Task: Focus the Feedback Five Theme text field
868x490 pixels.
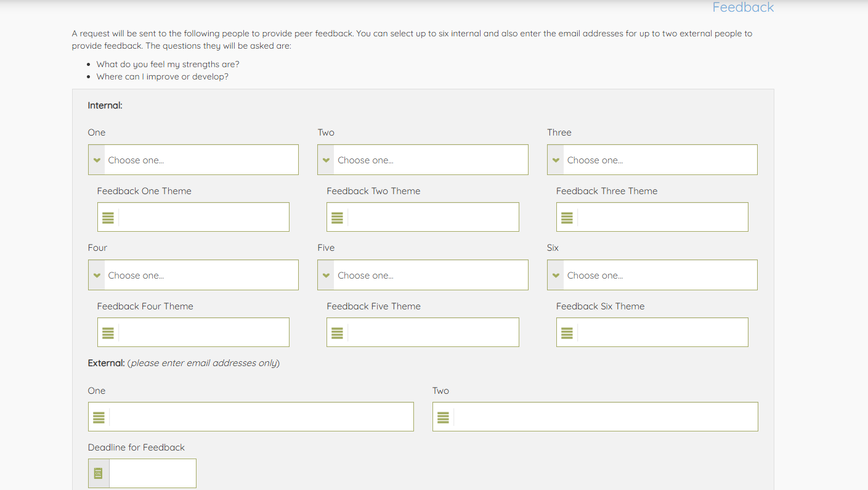Action: tap(433, 333)
